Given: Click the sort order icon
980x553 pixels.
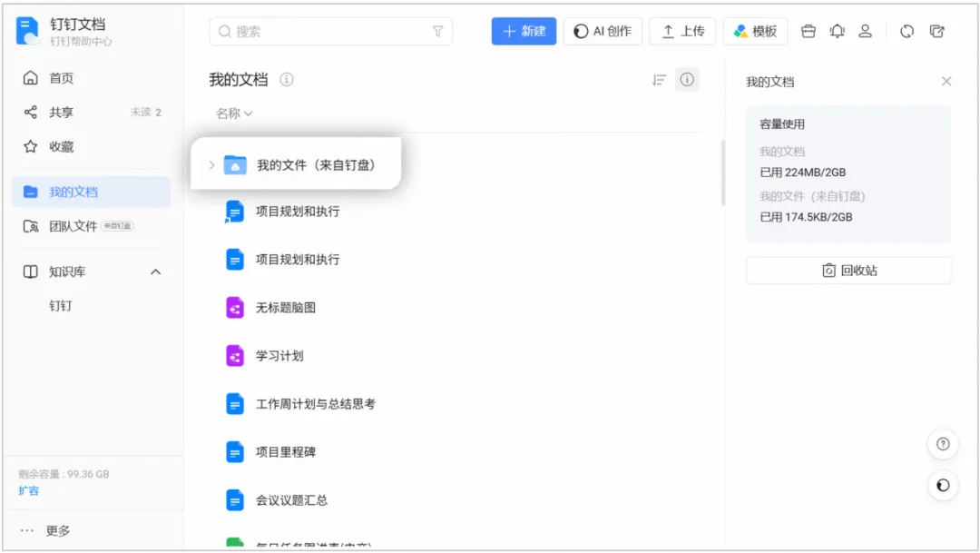Looking at the screenshot, I should click(x=659, y=79).
